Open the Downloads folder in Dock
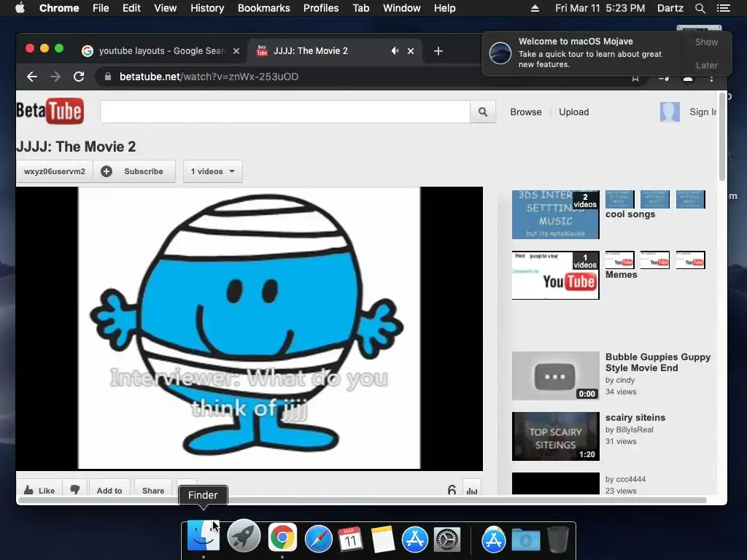Viewport: 747px width, 560px height. (x=525, y=540)
